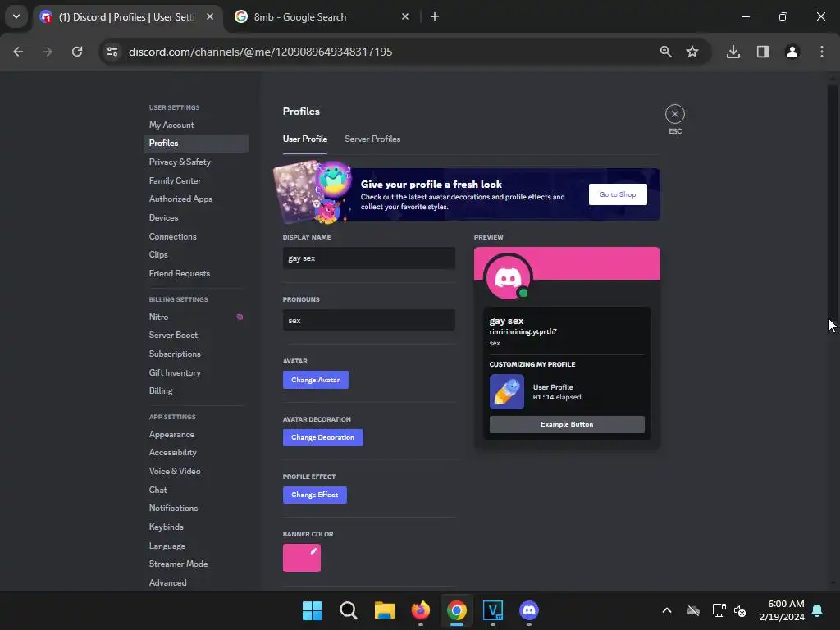Switch to Server Profiles tab
Viewport: 840px width, 630px height.
pyautogui.click(x=372, y=139)
